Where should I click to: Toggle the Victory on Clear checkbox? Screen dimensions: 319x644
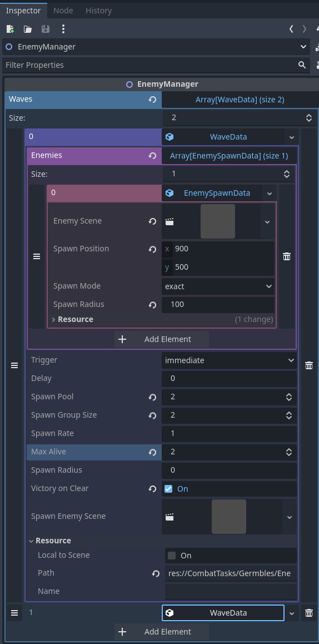[x=168, y=489]
